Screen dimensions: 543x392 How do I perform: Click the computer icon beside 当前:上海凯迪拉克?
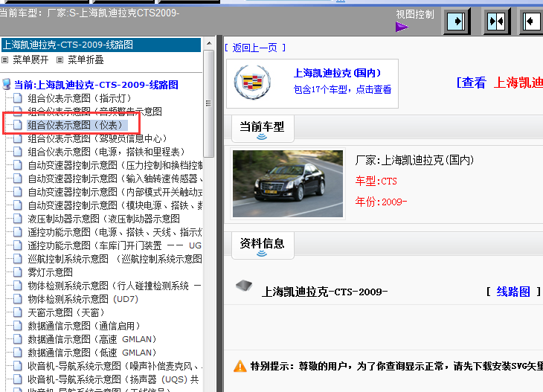(x=6, y=85)
